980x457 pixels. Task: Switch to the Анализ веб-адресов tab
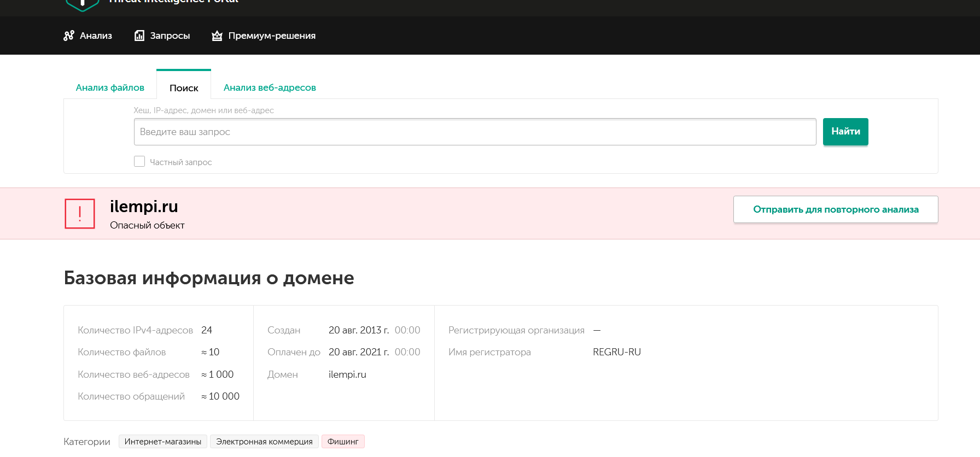270,87
